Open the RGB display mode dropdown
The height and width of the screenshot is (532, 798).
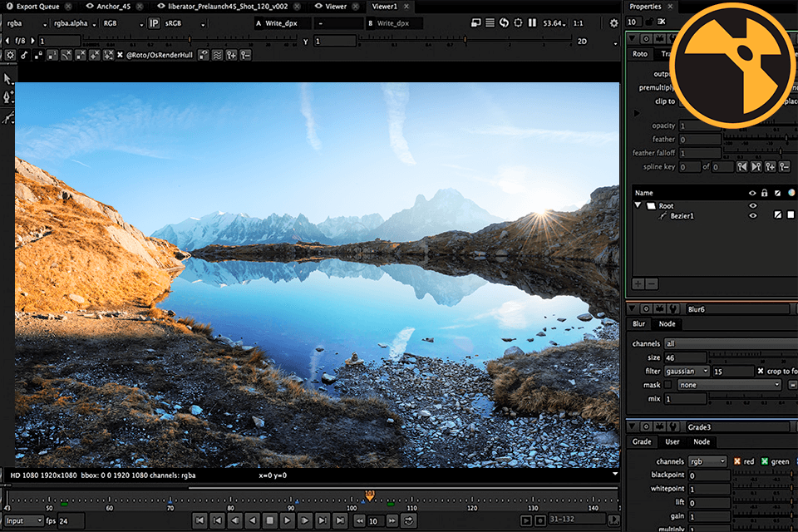click(123, 23)
